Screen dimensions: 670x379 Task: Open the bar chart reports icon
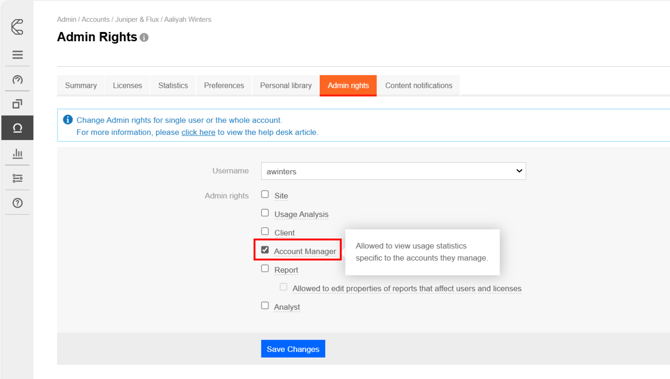coord(18,153)
